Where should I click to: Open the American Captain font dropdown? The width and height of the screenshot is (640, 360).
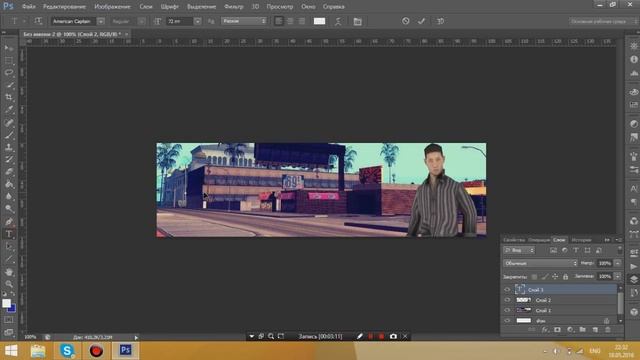(100, 21)
